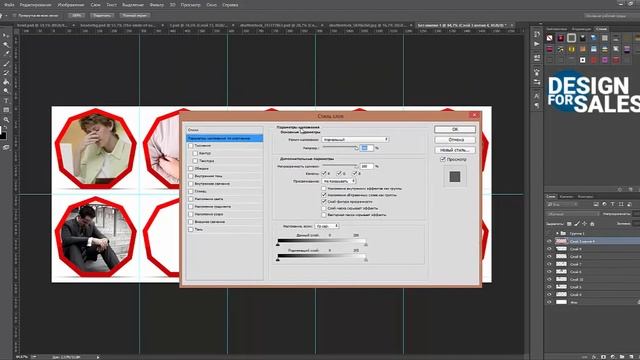Click lock image pixels brush icon
This screenshot has height=360, width=640.
click(577, 224)
